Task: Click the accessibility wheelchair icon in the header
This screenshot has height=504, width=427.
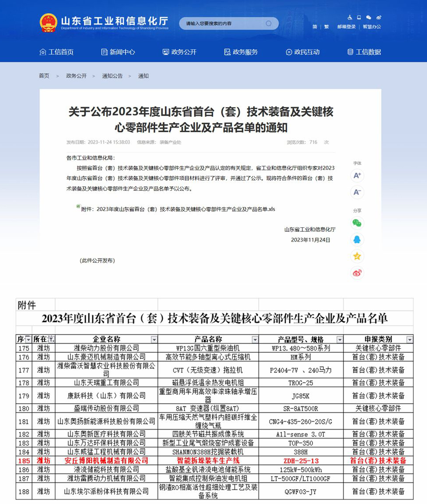Action: click(x=350, y=17)
